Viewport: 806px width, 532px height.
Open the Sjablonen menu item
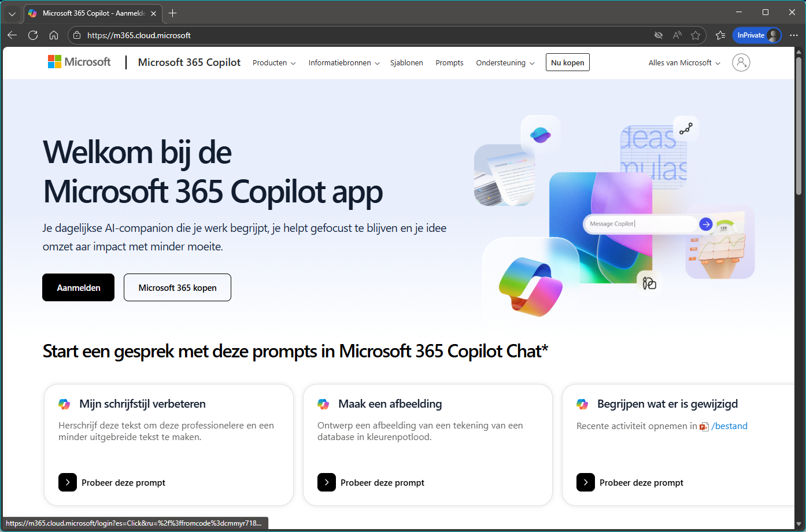click(x=406, y=63)
